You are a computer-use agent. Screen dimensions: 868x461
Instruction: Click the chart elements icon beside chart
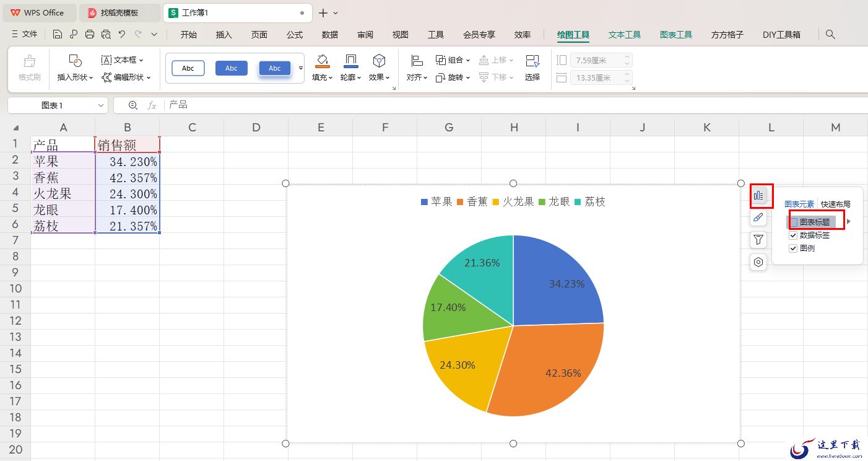(759, 196)
